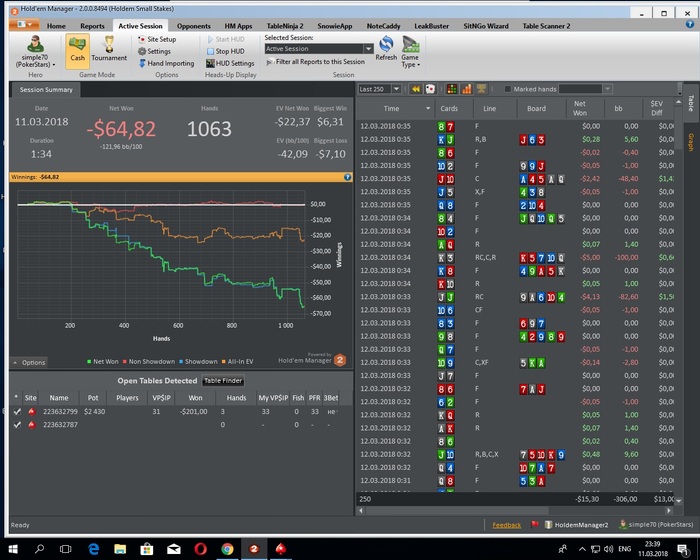Click Stop HUD icon
700x560 pixels.
point(210,51)
